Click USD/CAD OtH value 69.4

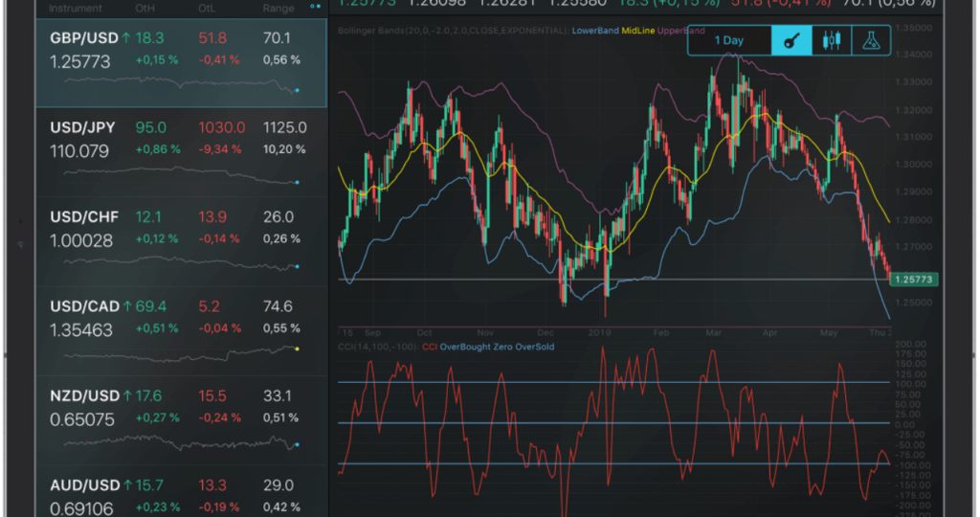(150, 307)
